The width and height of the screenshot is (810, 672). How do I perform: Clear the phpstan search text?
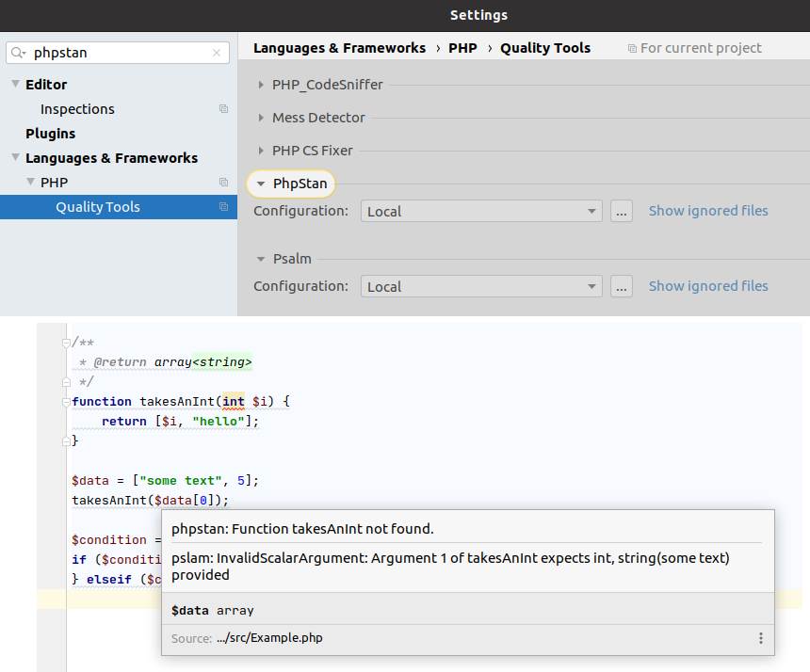point(217,53)
